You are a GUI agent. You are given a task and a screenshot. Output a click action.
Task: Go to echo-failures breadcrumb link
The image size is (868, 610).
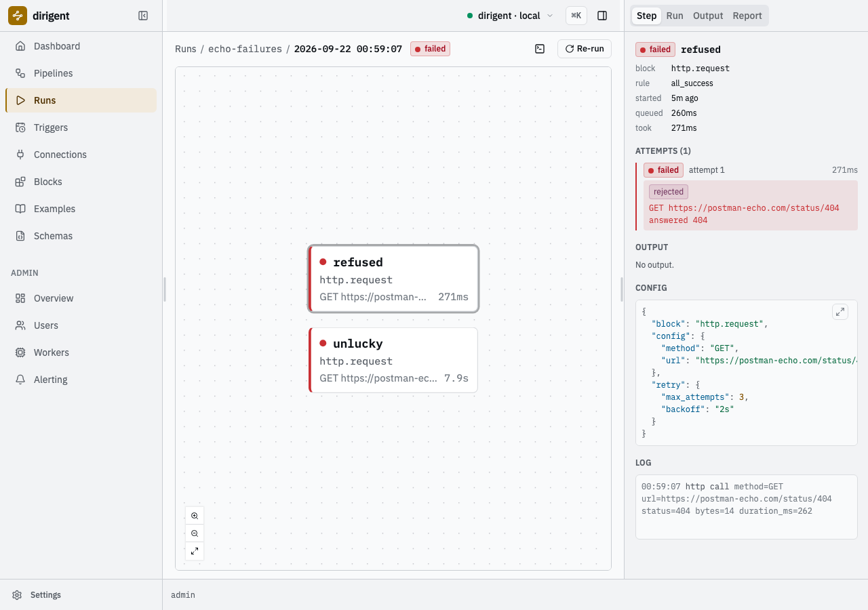[x=245, y=49]
